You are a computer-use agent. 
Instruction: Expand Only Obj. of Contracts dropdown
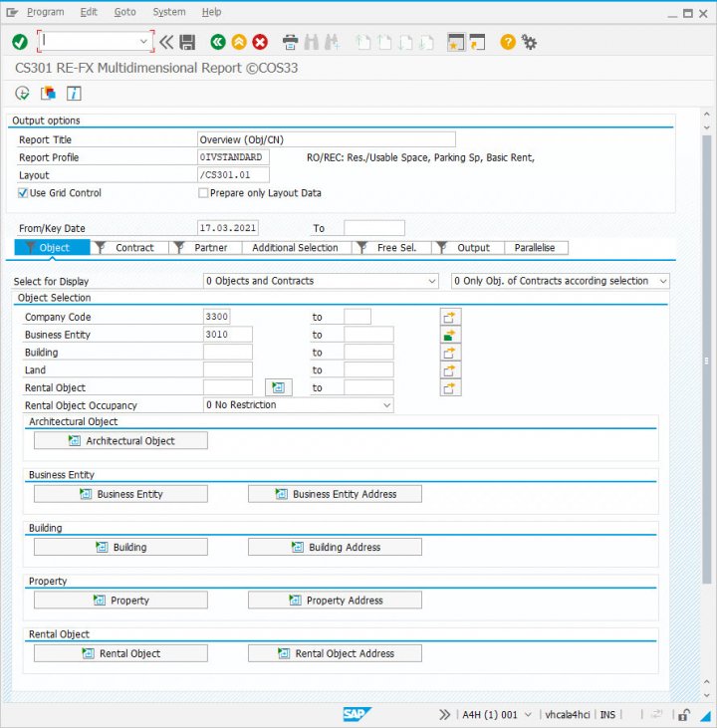[661, 282]
